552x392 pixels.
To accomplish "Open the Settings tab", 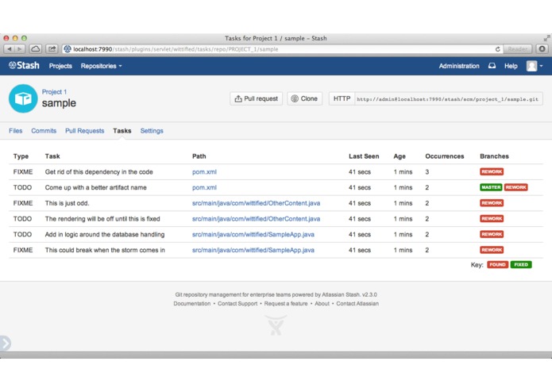I will coord(152,131).
